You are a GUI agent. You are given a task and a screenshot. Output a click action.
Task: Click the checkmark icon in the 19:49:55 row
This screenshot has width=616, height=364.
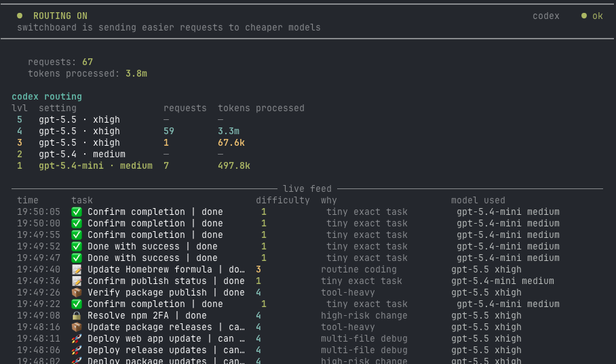[x=77, y=235]
